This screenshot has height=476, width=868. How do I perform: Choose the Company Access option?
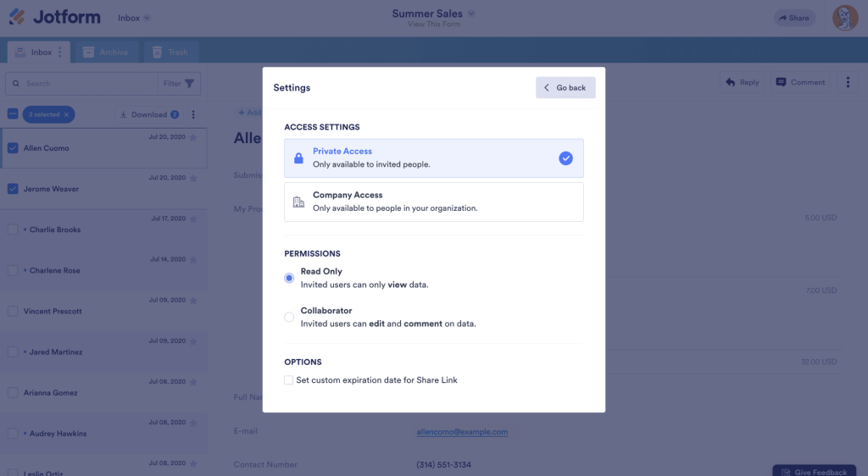(x=433, y=202)
